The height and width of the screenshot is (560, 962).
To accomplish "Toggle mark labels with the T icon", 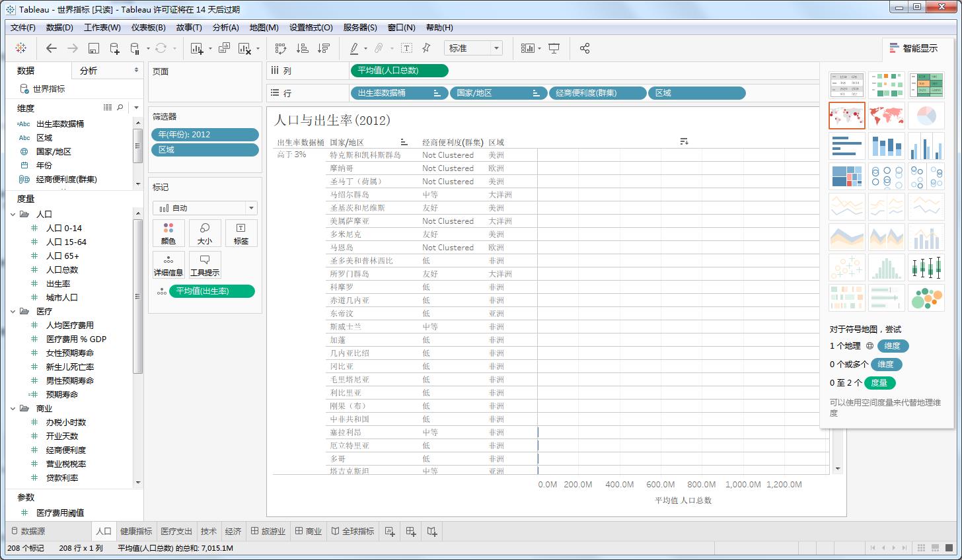I will [406, 48].
